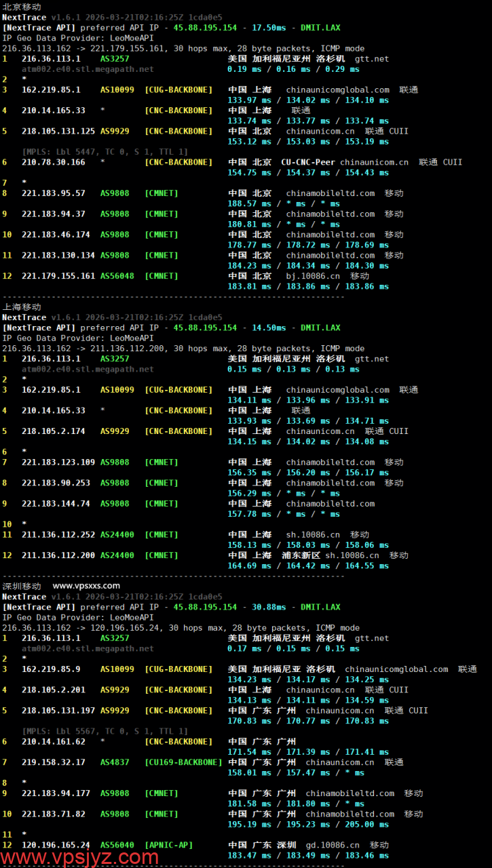
Task: Click the MPLS Lbl 5447 line
Action: [105, 152]
